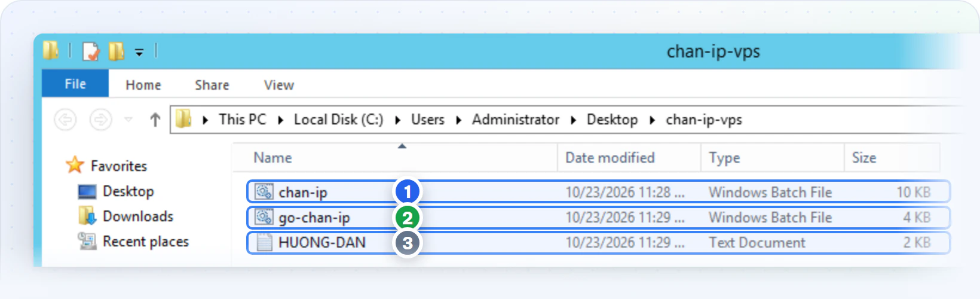The height and width of the screenshot is (299, 980).
Task: Sort files by the Type column
Action: pos(773,158)
